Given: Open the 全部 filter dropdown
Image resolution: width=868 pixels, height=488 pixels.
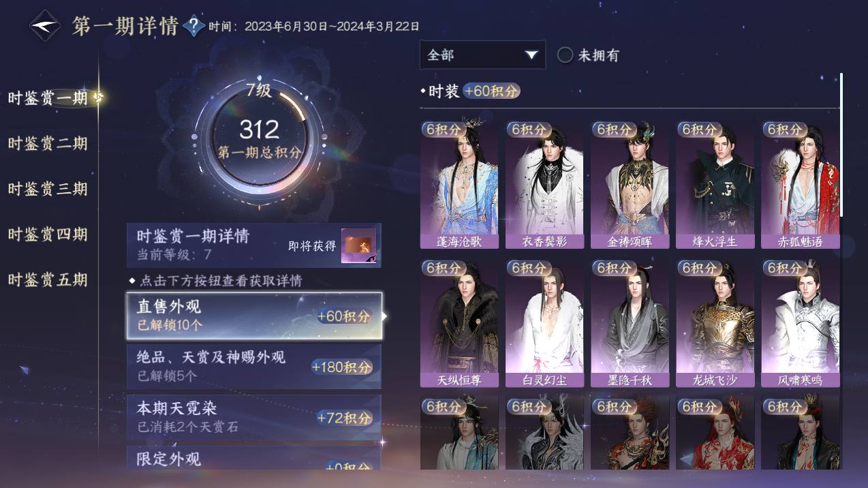Looking at the screenshot, I should click(482, 55).
